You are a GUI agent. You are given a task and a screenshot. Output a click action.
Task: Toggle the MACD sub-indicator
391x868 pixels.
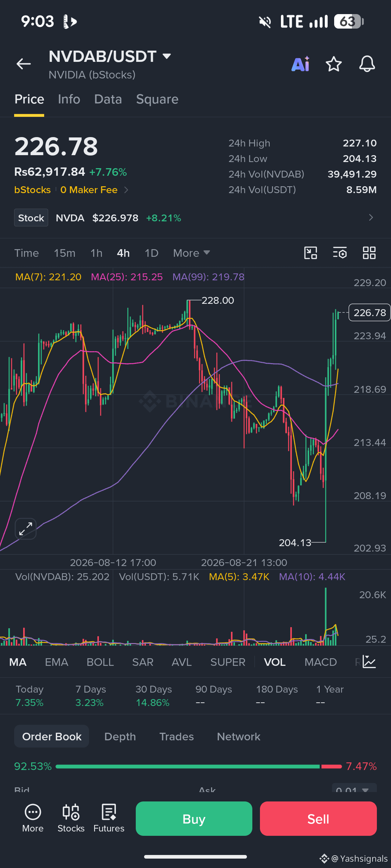pyautogui.click(x=321, y=662)
